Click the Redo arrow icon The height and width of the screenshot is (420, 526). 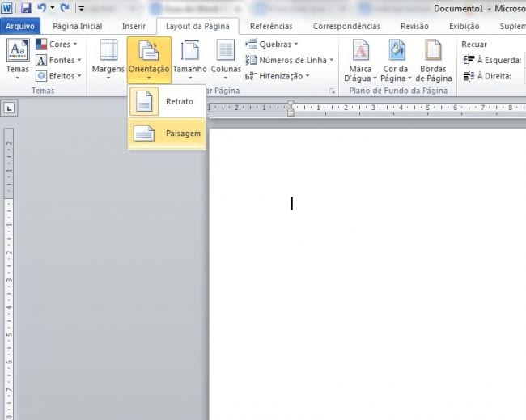click(65, 7)
